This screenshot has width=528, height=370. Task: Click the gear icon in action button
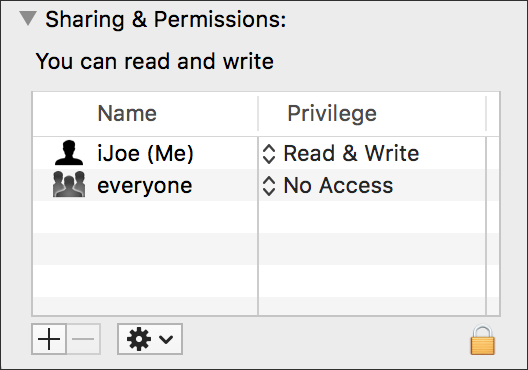(139, 339)
